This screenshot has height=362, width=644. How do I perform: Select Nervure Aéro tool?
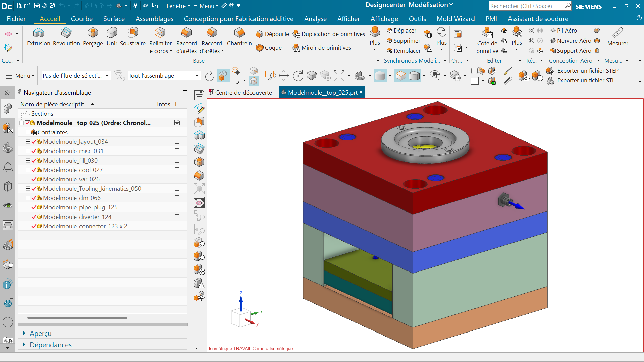pos(571,41)
